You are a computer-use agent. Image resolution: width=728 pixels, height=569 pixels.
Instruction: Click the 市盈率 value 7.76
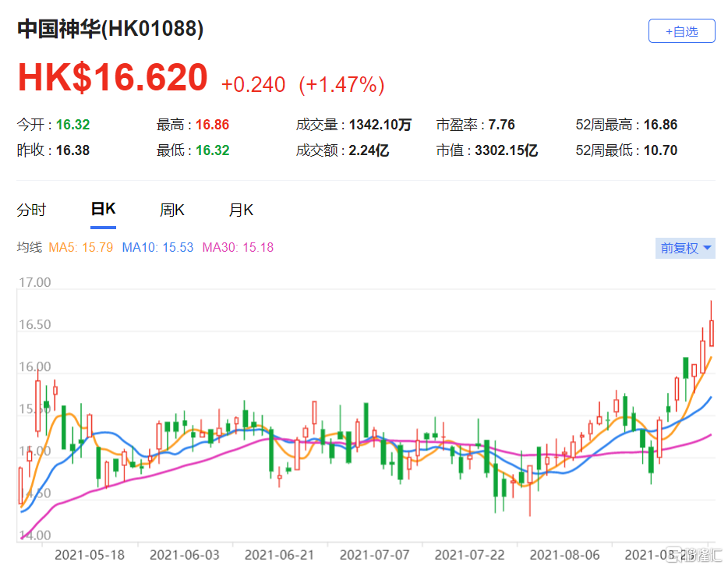501,125
